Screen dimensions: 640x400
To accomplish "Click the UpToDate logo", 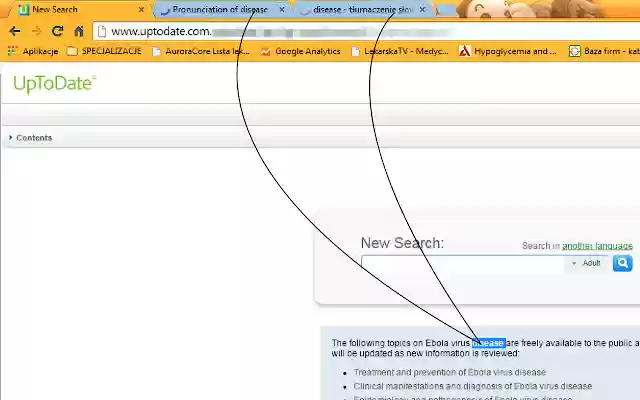I will pyautogui.click(x=54, y=84).
